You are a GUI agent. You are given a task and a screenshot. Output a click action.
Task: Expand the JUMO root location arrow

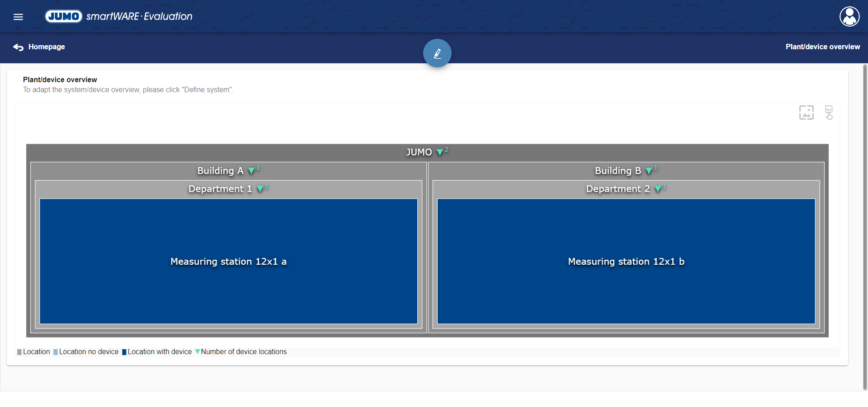click(440, 153)
